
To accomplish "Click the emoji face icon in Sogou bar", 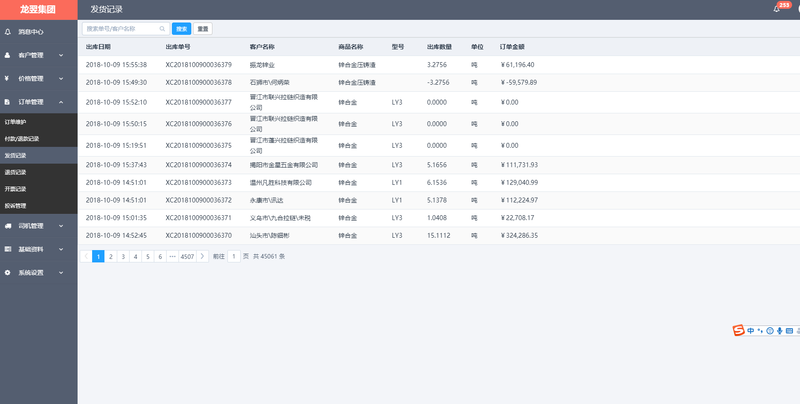I will pyautogui.click(x=770, y=331).
